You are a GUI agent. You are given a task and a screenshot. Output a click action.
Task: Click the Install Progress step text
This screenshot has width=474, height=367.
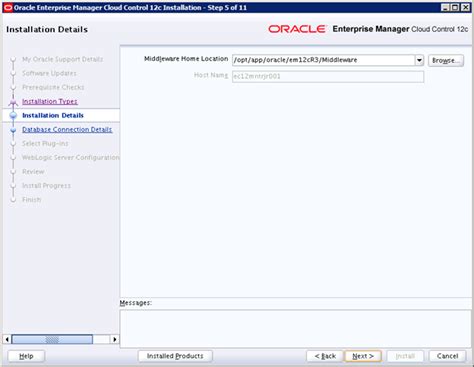46,185
